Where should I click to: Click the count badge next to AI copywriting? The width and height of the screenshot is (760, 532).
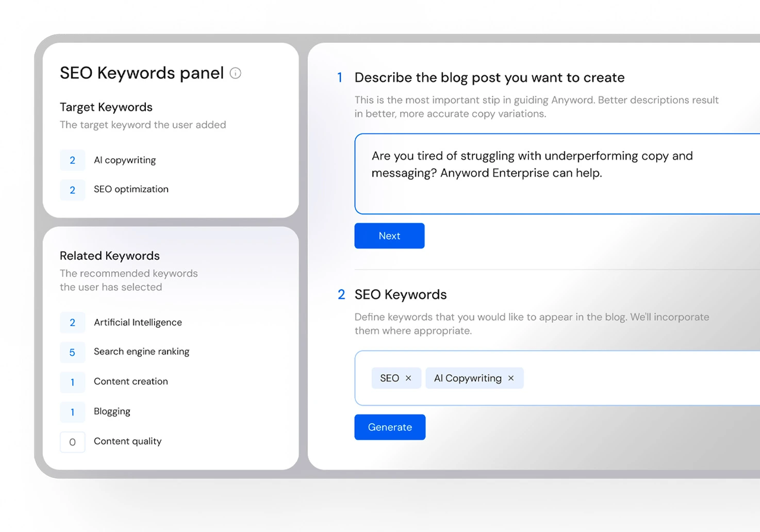(72, 160)
